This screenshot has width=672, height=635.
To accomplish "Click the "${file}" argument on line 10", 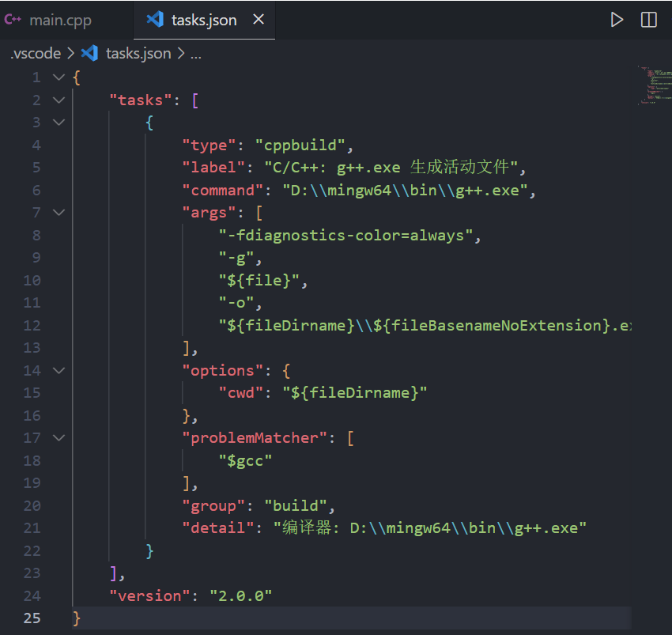I will [259, 281].
